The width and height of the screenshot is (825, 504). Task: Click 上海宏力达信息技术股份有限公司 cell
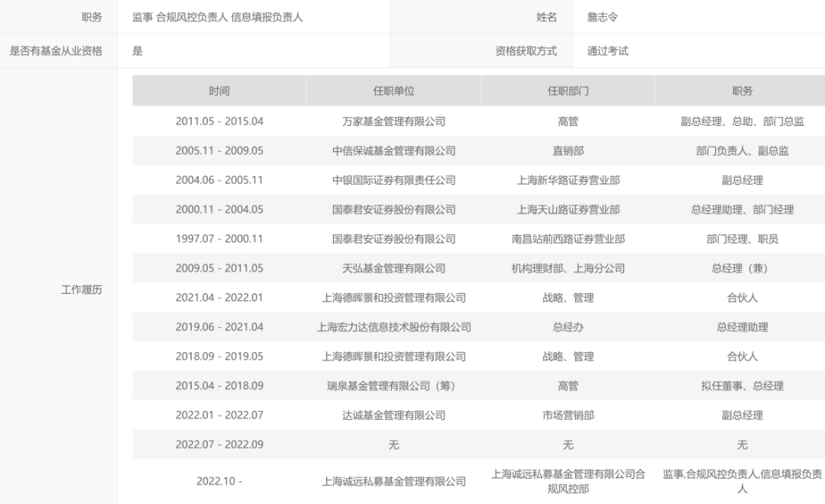coord(393,328)
